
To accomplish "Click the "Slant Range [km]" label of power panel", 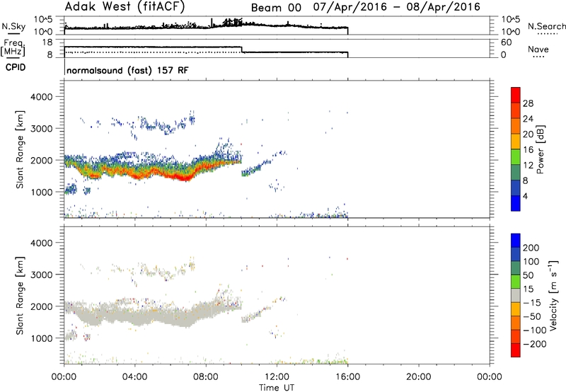I will point(20,149).
